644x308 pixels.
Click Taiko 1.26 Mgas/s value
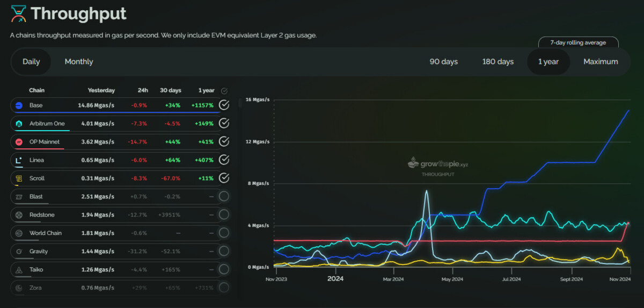[98, 270]
